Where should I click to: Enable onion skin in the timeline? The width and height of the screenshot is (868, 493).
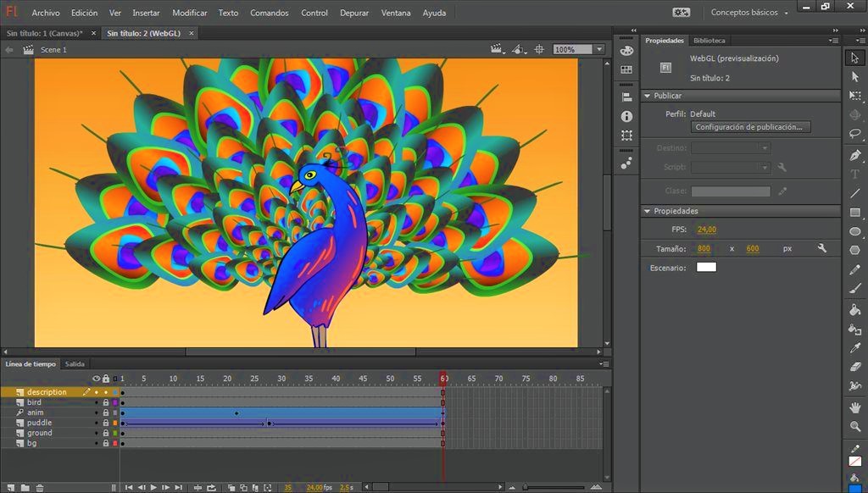click(232, 488)
